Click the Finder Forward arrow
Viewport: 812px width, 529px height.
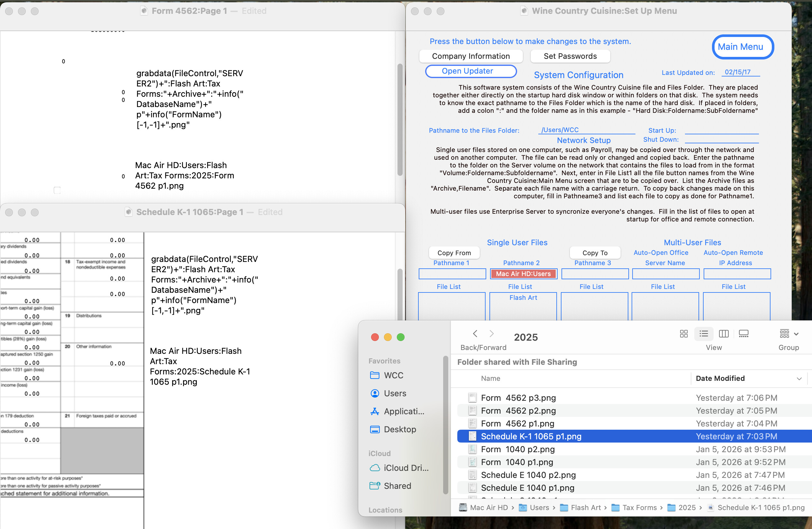(x=491, y=334)
